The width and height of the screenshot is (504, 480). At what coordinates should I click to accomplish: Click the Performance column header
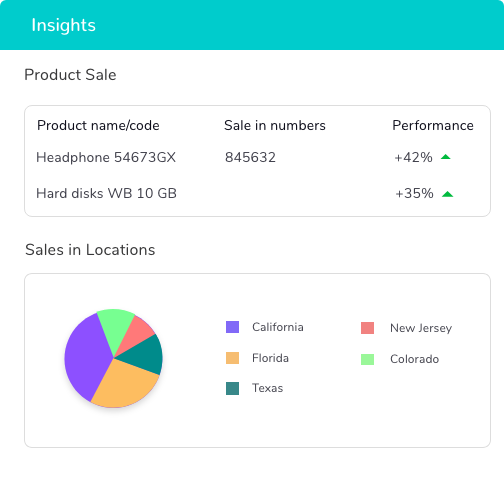[x=433, y=126]
